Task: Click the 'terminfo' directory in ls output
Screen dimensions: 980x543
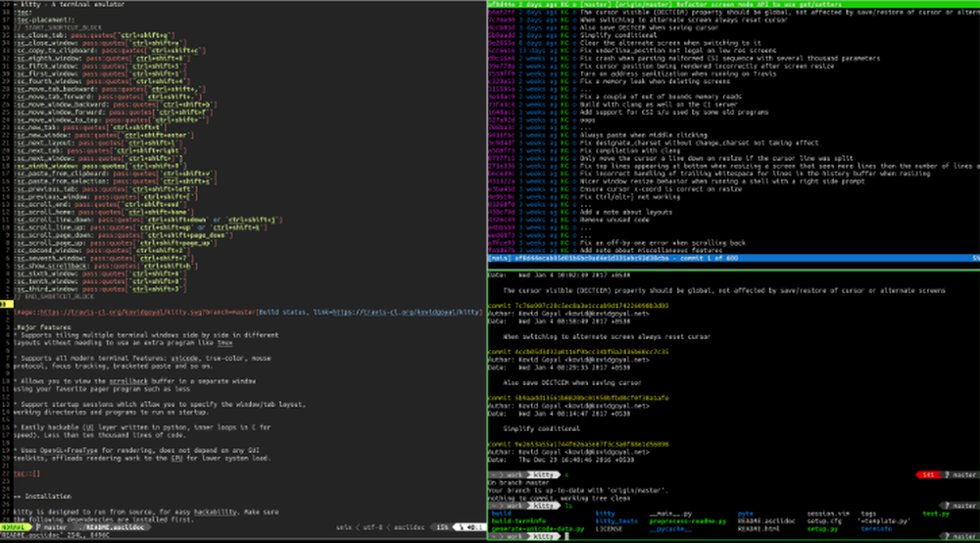Action: click(x=875, y=528)
